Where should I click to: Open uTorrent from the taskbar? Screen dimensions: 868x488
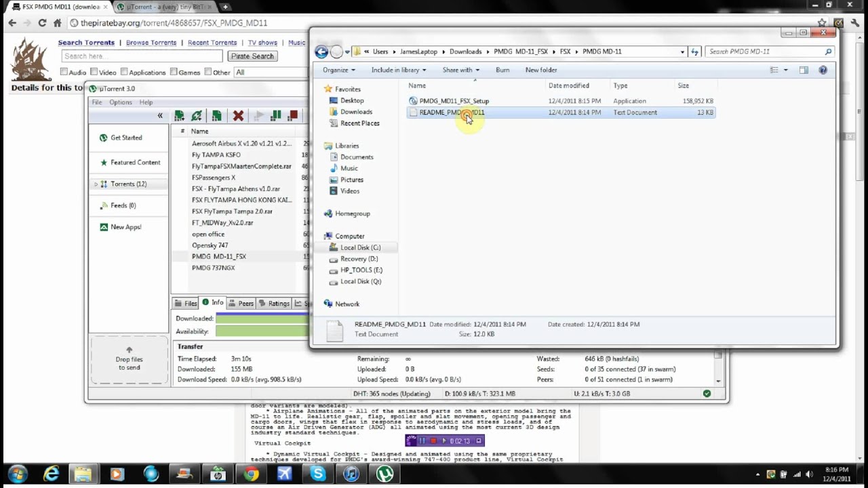tap(384, 474)
